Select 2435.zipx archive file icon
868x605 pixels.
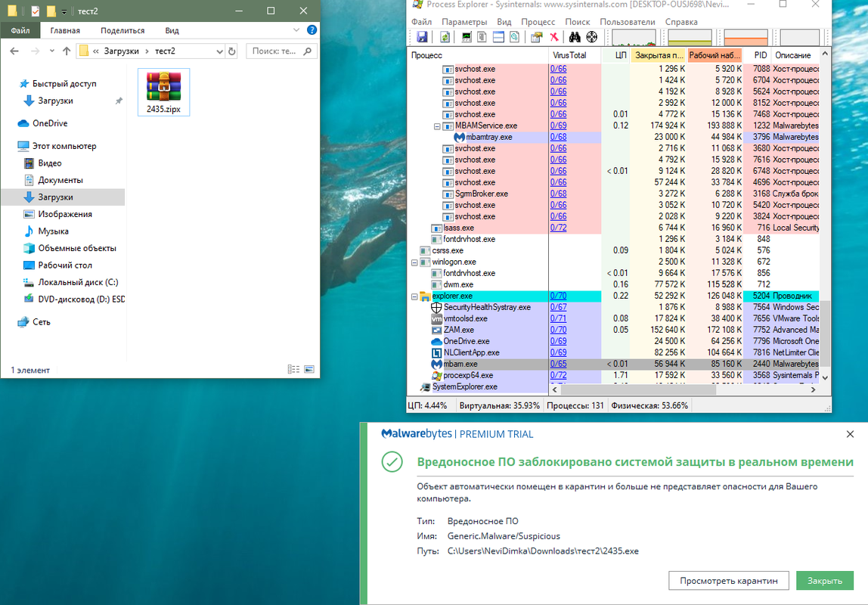click(x=164, y=92)
